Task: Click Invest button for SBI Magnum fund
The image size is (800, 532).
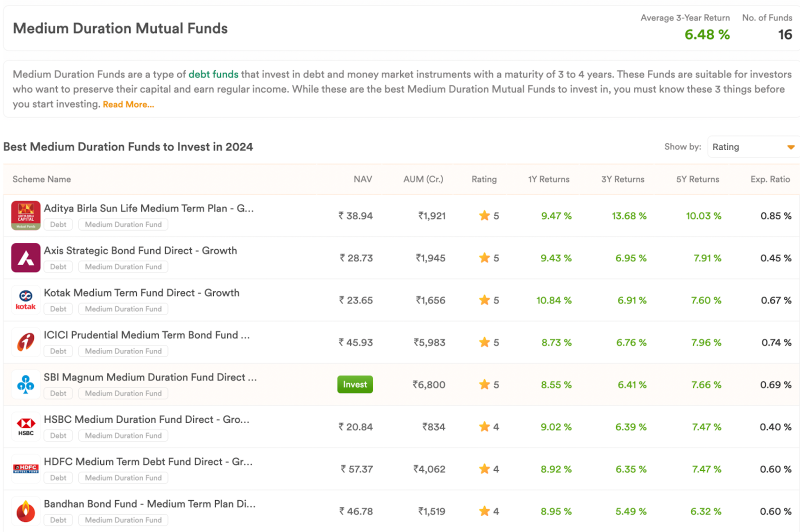Action: pos(355,384)
